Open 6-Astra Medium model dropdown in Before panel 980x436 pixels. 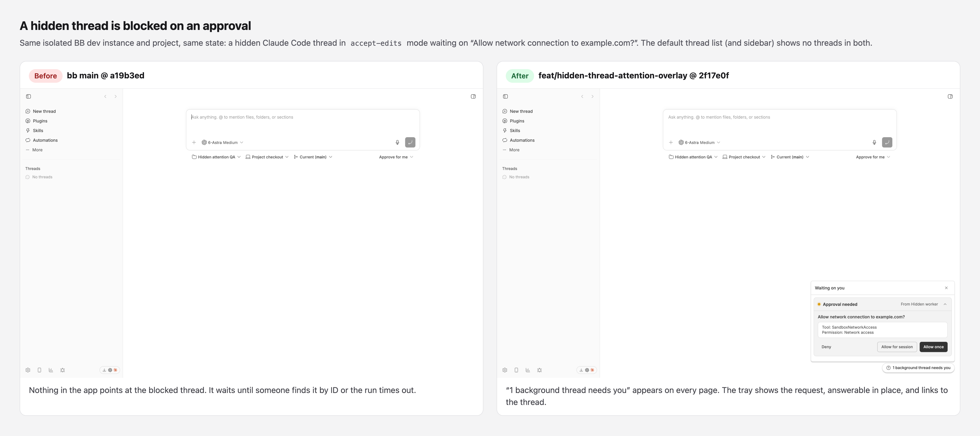pyautogui.click(x=223, y=142)
